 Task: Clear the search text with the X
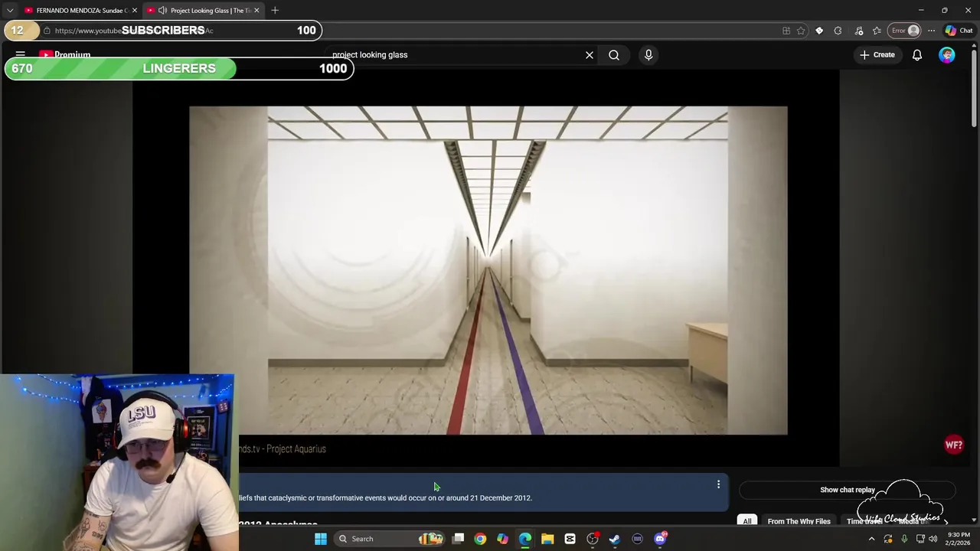click(590, 55)
